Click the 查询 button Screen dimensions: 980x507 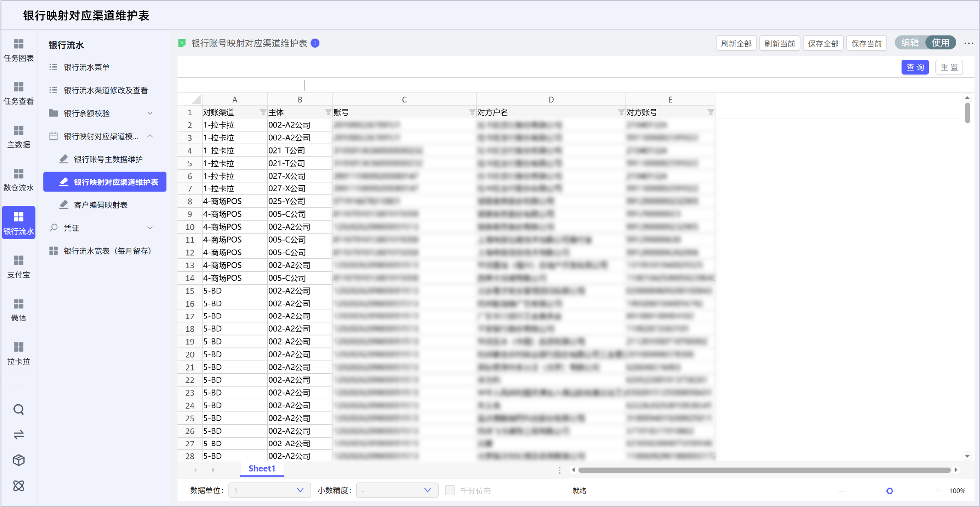tap(915, 67)
